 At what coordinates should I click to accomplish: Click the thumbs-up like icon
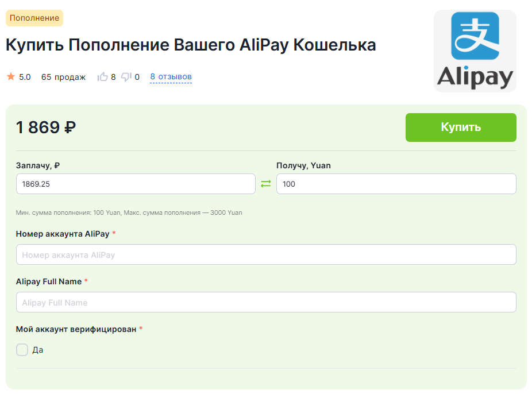coord(102,76)
